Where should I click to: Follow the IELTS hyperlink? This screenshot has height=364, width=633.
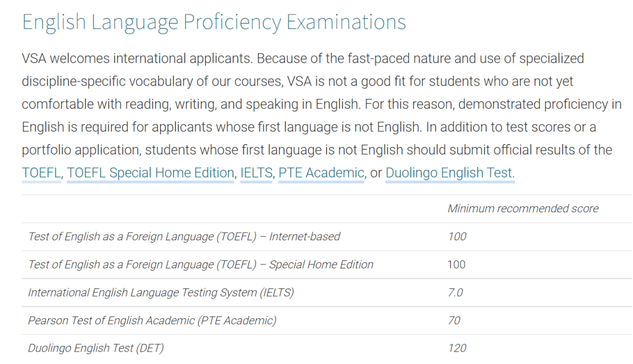tap(256, 173)
